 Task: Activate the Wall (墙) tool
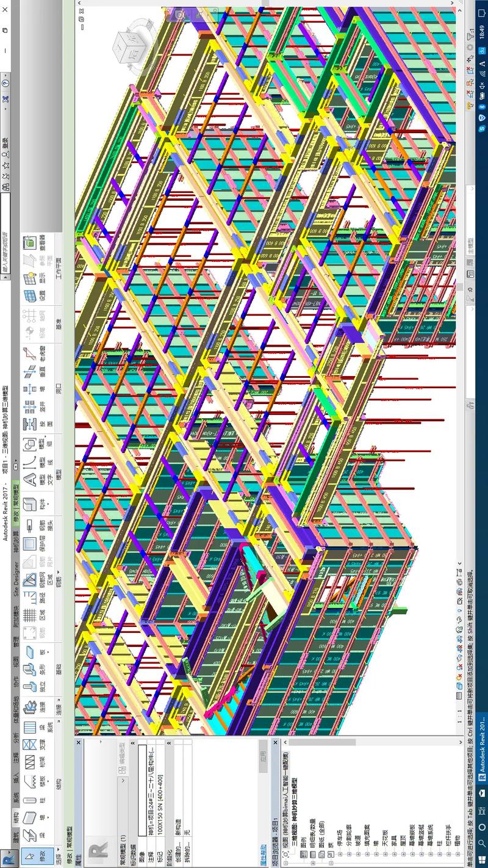click(29, 817)
